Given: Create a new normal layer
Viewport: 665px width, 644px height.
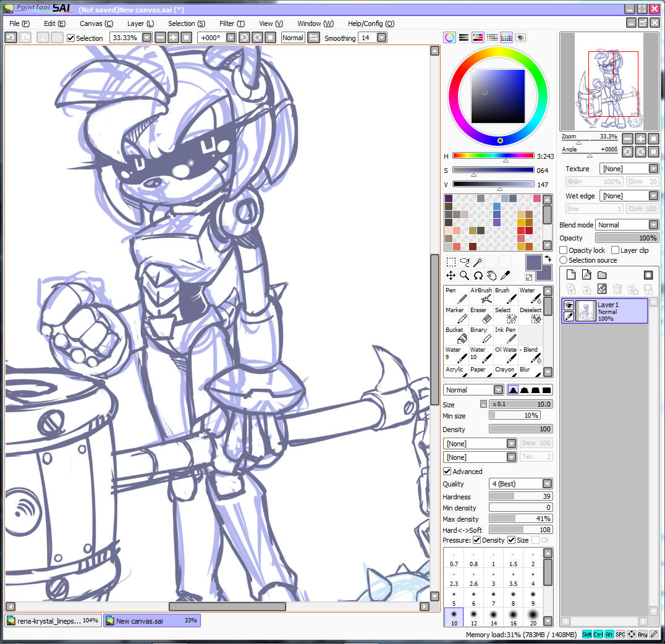Looking at the screenshot, I should (x=571, y=274).
